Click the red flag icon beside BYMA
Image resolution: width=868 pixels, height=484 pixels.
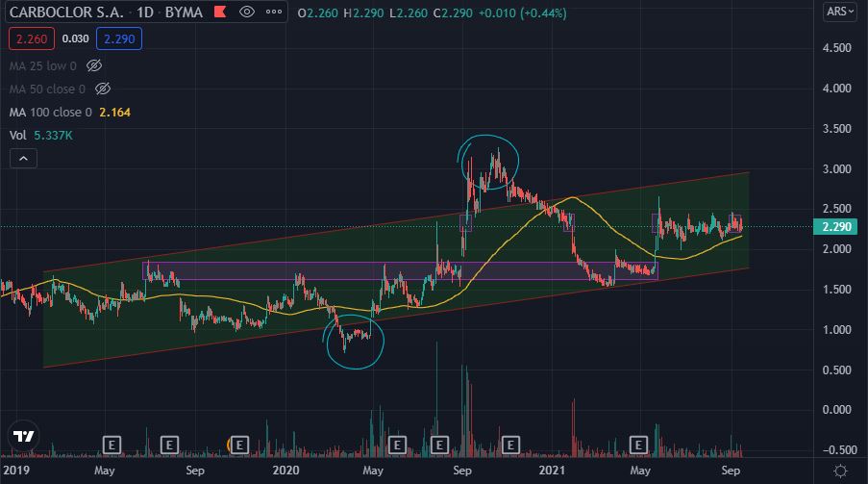point(220,12)
